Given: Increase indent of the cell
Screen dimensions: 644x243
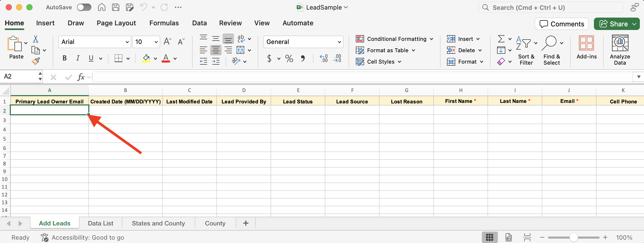Looking at the screenshot, I should click(x=216, y=61).
